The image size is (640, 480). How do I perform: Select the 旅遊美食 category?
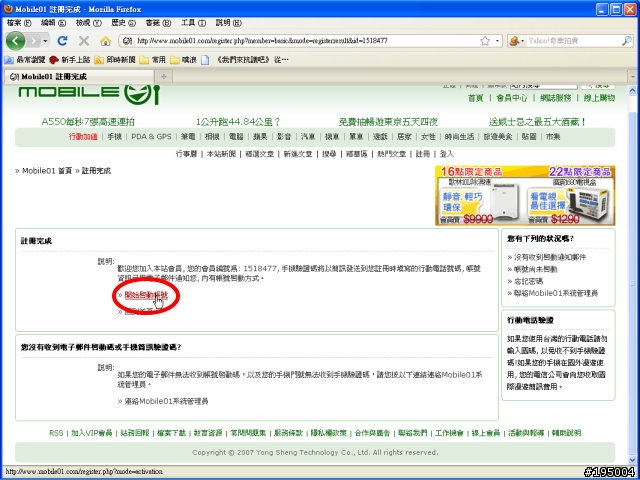click(x=498, y=137)
